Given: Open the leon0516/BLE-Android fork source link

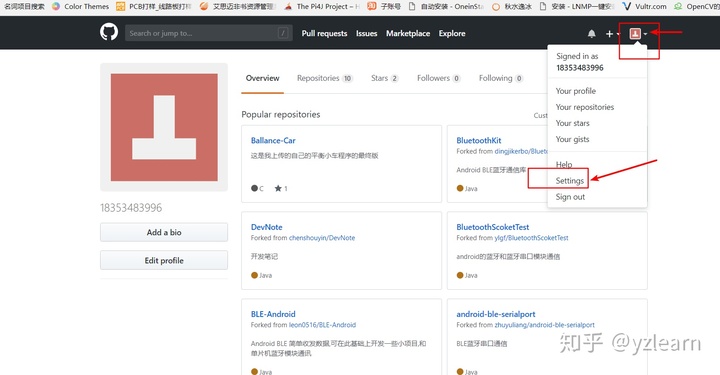Looking at the screenshot, I should point(322,325).
